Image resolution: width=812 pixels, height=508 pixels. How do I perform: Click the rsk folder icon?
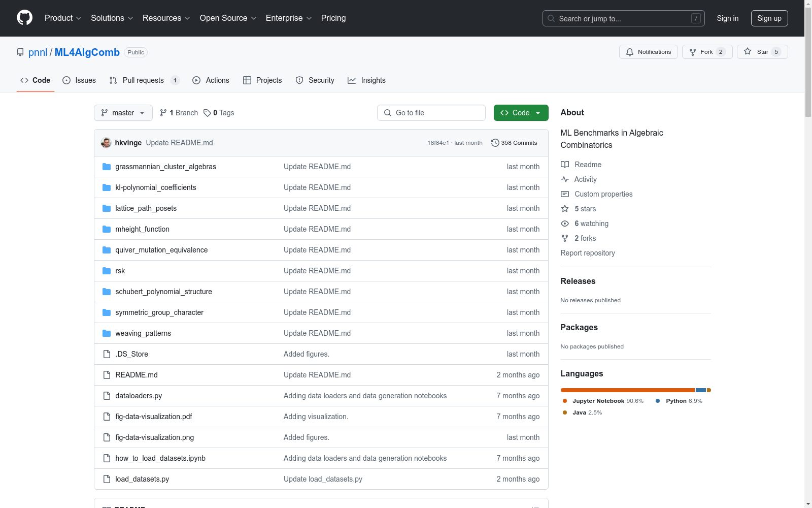[x=107, y=271]
